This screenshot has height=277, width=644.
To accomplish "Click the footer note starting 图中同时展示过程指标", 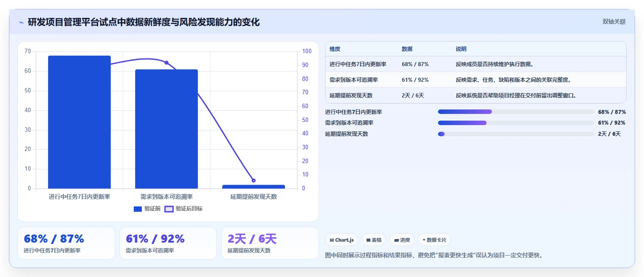I will pos(434,256).
